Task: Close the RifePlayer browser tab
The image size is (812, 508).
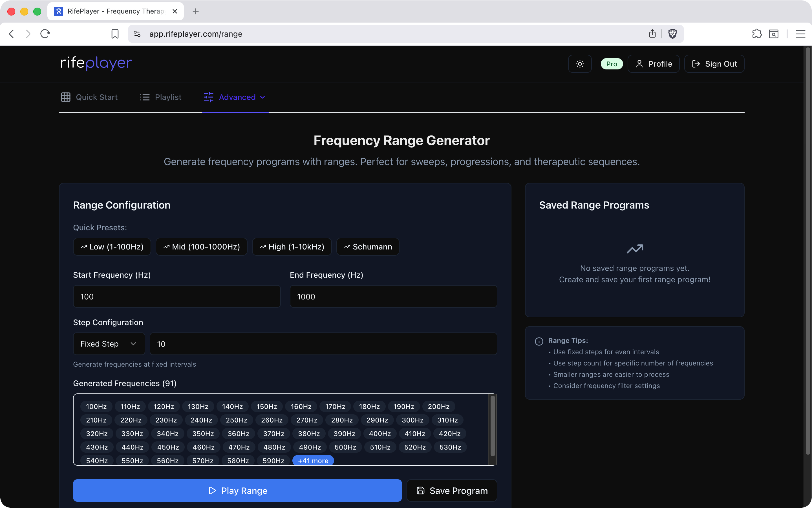Action: tap(175, 11)
